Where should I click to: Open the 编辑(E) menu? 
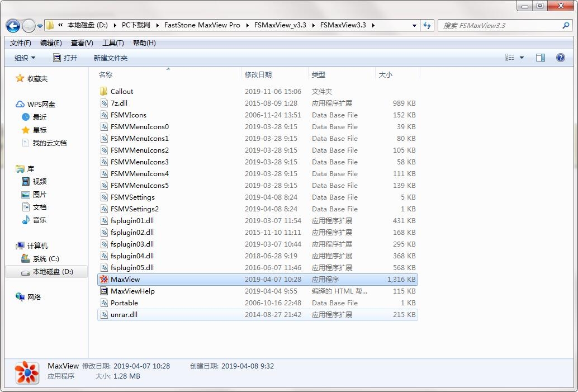[x=51, y=43]
